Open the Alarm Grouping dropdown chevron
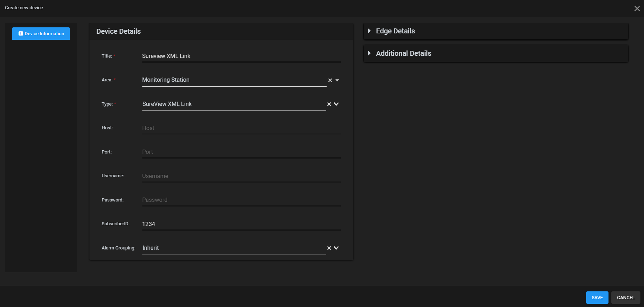 (x=336, y=248)
